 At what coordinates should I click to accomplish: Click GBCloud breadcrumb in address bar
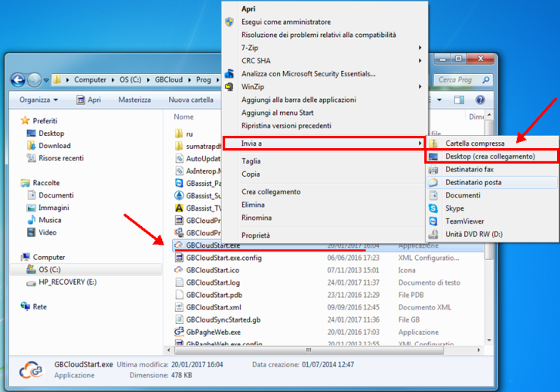click(x=169, y=79)
